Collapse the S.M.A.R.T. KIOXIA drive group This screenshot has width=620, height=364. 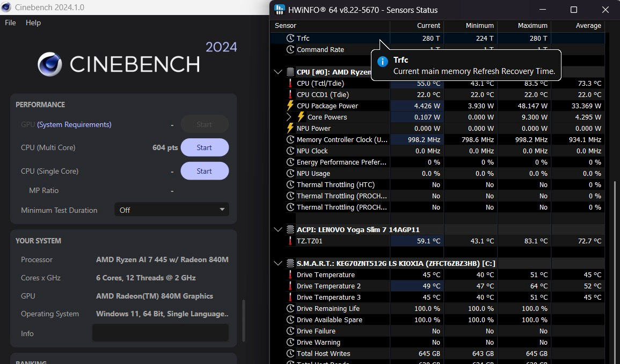278,263
